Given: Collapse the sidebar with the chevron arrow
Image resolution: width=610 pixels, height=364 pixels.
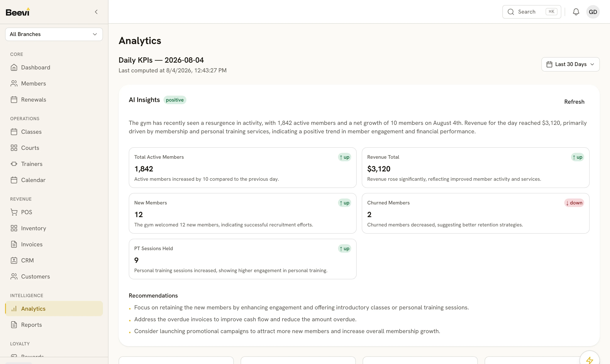Looking at the screenshot, I should tap(96, 12).
